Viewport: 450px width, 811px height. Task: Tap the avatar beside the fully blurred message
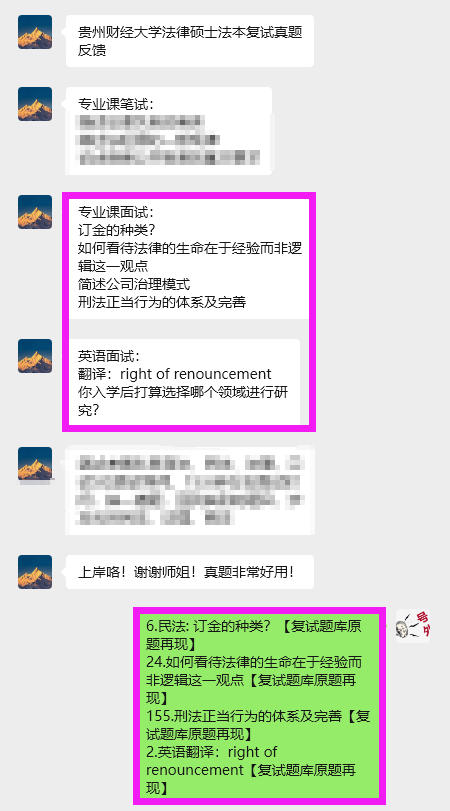pos(35,464)
